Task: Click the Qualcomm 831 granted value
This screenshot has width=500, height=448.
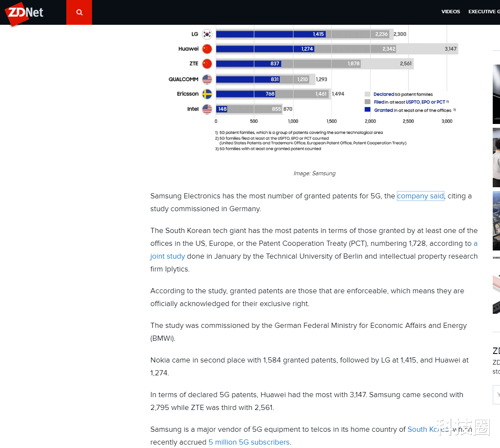Action: (275, 80)
